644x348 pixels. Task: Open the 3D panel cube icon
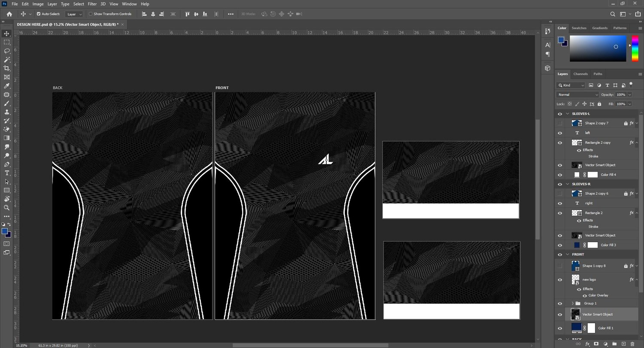pyautogui.click(x=547, y=68)
